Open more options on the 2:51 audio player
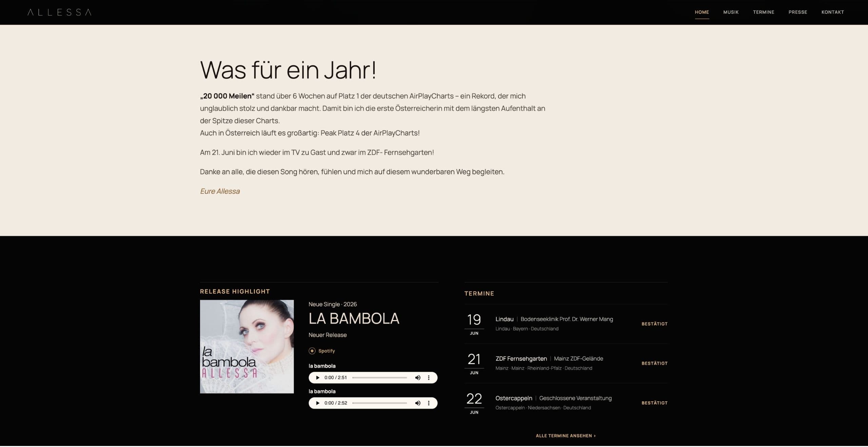The image size is (868, 447). [x=429, y=378]
